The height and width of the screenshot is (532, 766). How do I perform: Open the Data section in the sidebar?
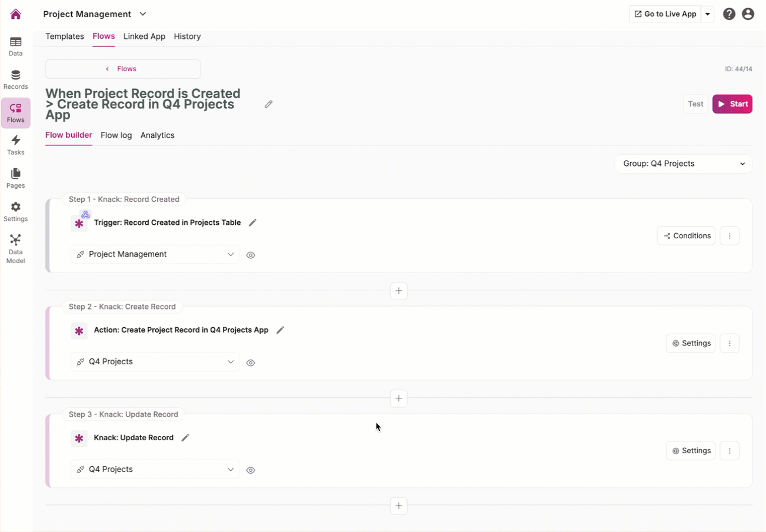[15, 45]
